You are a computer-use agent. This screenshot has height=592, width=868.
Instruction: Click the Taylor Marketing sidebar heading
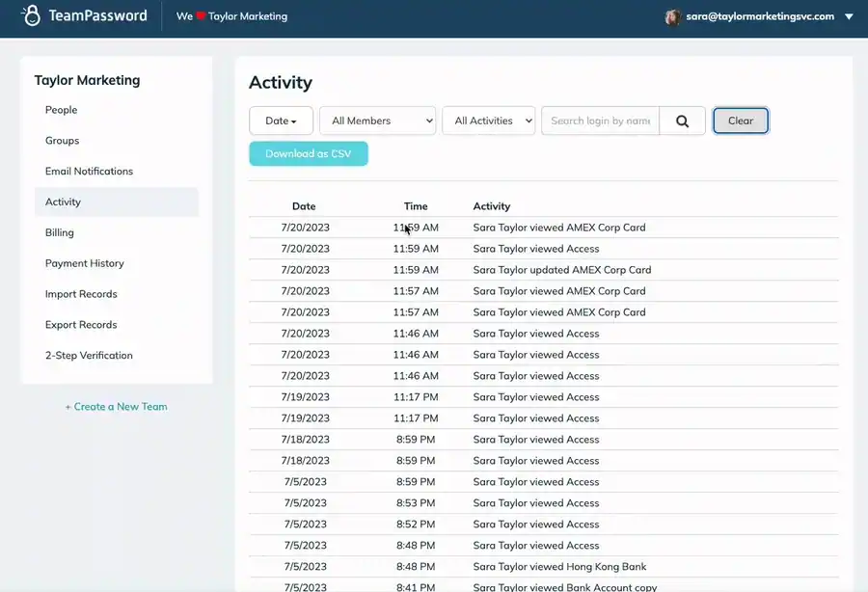88,80
